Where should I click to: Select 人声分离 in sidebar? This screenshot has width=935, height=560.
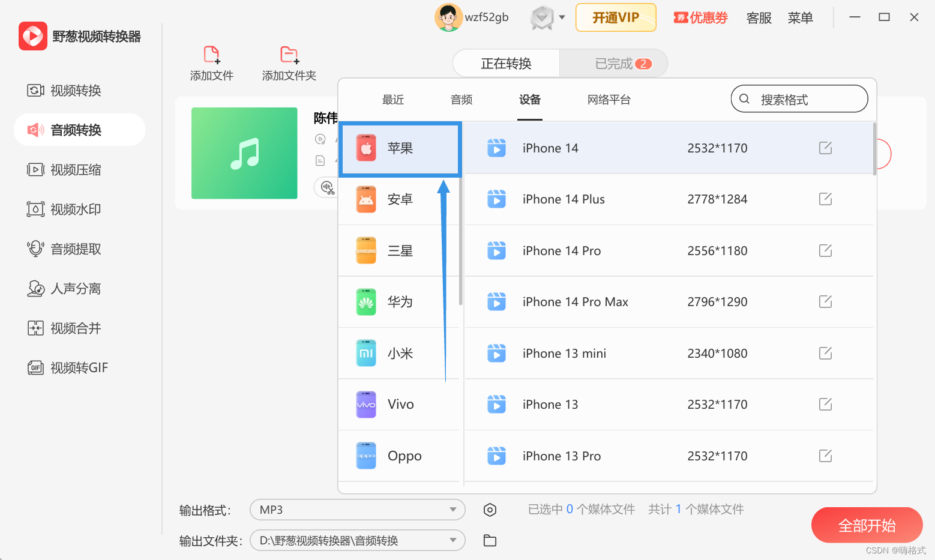tap(79, 289)
